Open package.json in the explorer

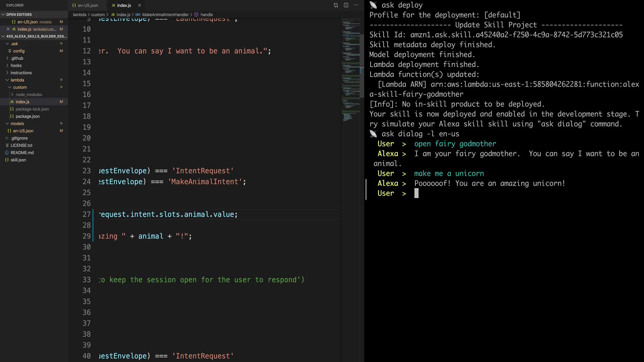28,116
